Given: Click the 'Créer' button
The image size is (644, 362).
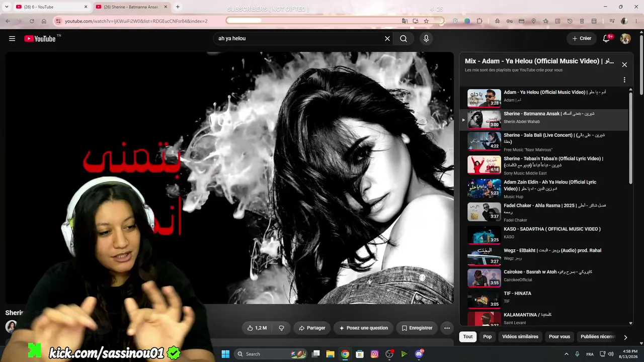Looking at the screenshot, I should [582, 39].
